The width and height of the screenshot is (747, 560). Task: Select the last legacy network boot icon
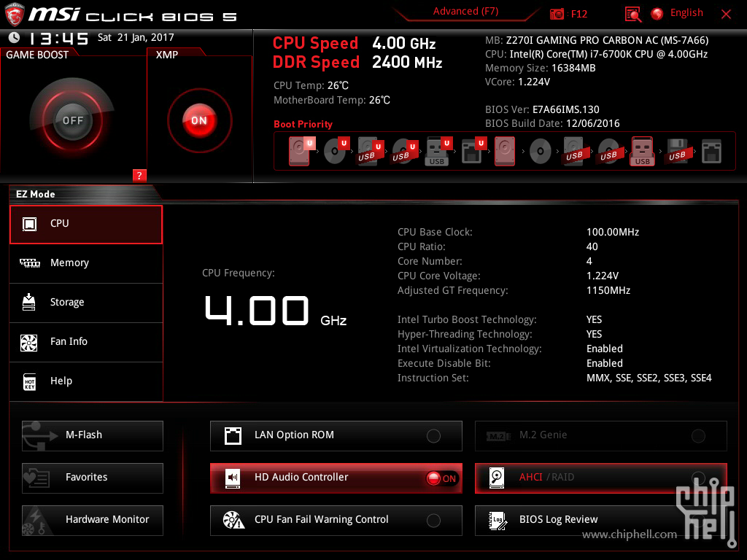coord(711,152)
